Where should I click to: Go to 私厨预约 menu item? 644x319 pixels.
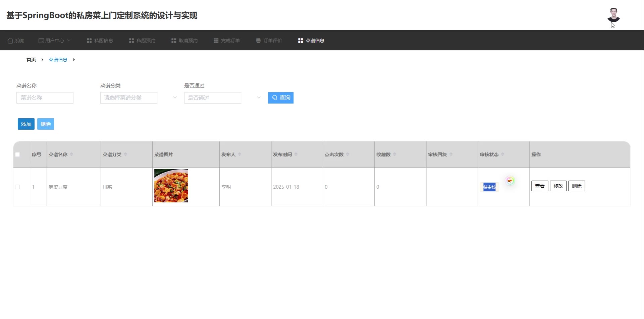pos(142,41)
